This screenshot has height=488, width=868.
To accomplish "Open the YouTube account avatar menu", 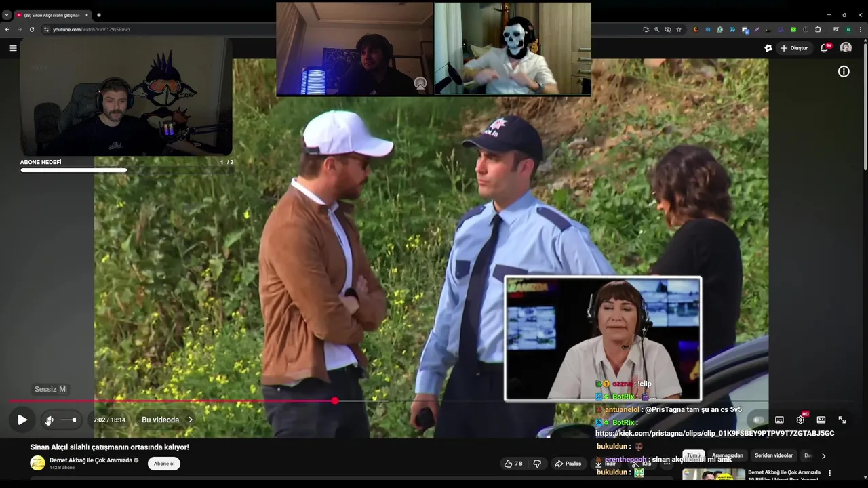I will point(846,47).
